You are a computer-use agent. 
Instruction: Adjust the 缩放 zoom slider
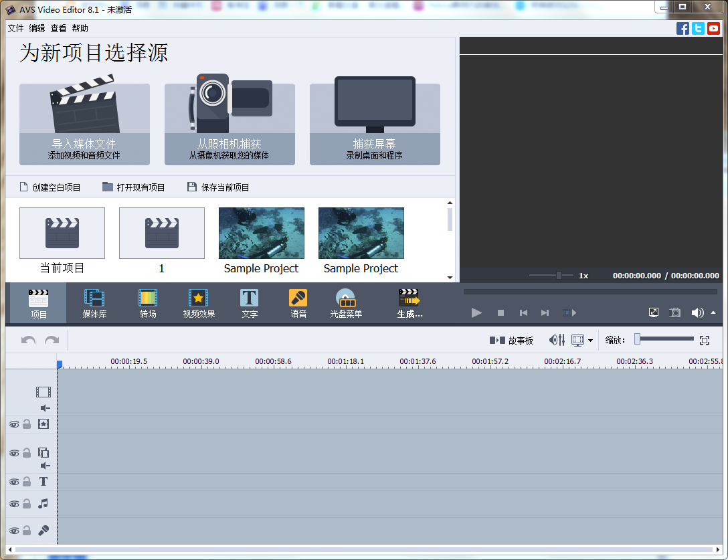tap(665, 339)
